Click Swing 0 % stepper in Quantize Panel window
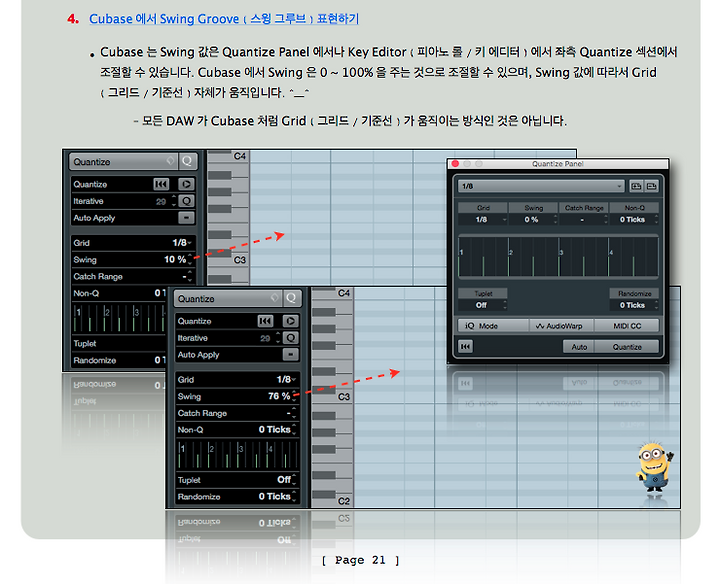This screenshot has height=584, width=720. click(556, 219)
